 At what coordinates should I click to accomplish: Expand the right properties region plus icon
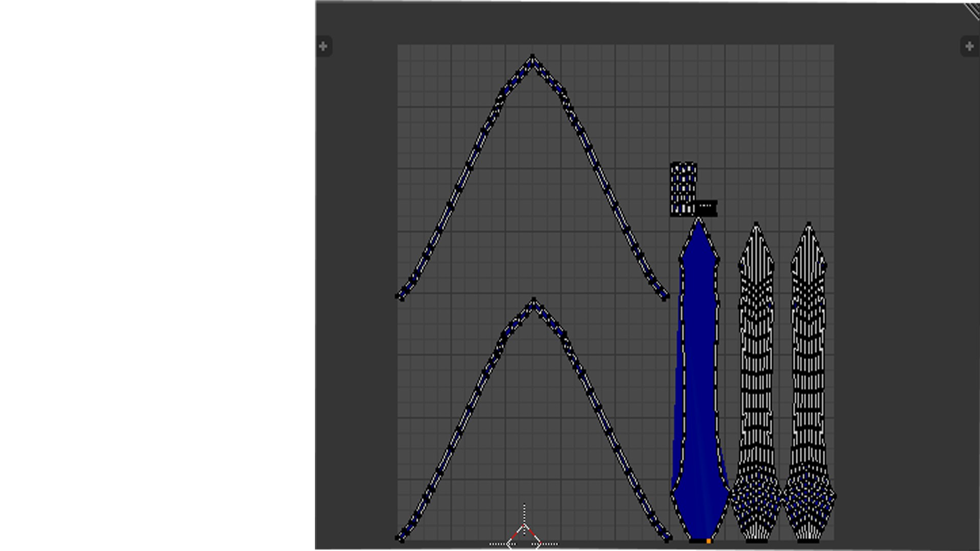click(x=969, y=46)
